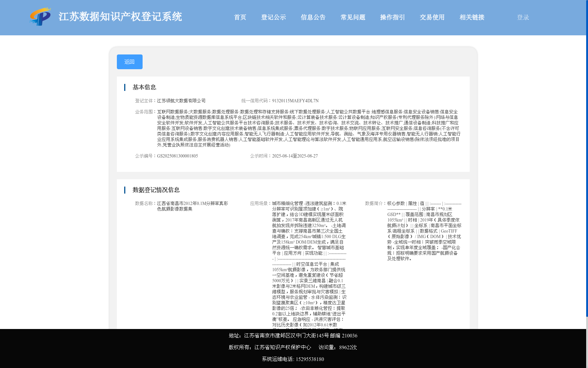The image size is (588, 368).
Task: Open the 登记公示 menu item
Action: (x=273, y=17)
